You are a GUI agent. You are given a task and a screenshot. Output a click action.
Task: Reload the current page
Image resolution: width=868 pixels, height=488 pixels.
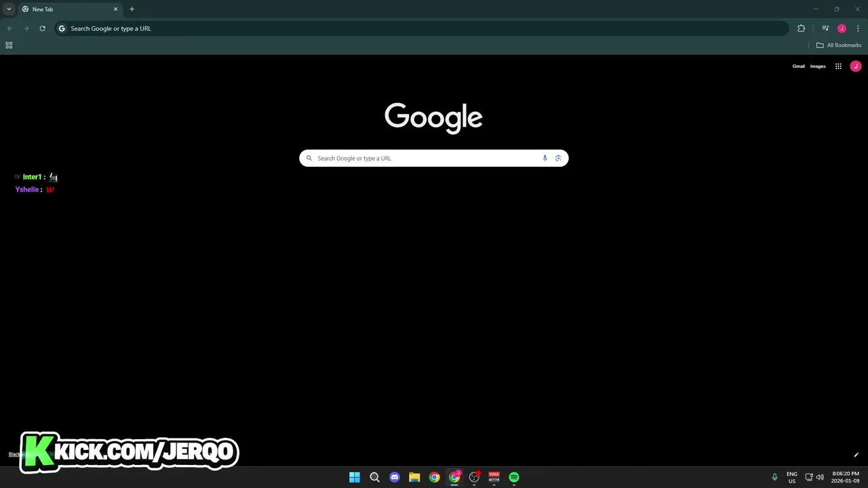(42, 28)
